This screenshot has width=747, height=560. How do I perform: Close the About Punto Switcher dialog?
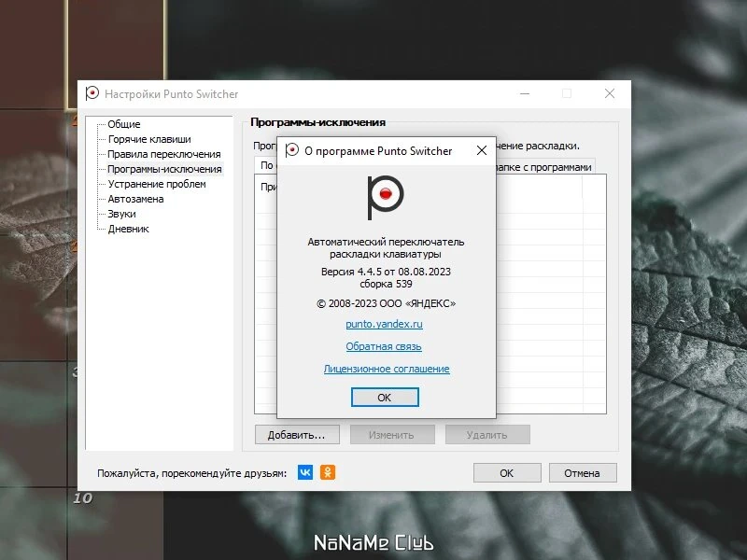pos(482,150)
